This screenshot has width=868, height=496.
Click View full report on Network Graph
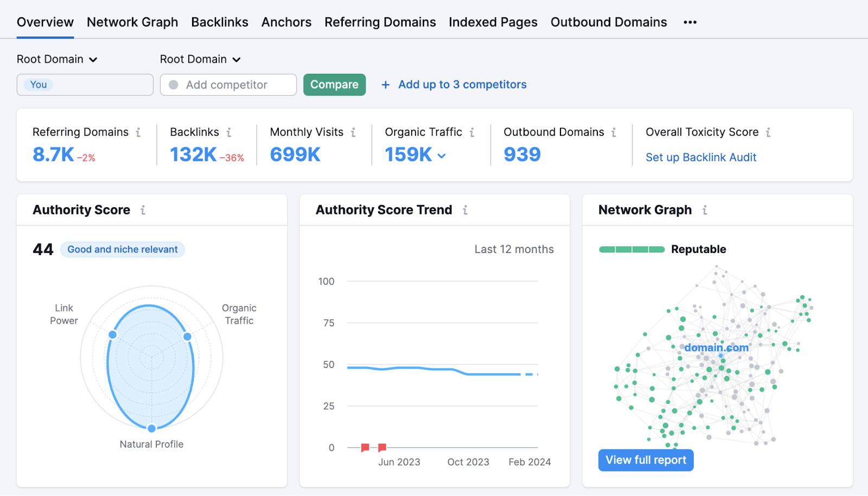point(646,460)
